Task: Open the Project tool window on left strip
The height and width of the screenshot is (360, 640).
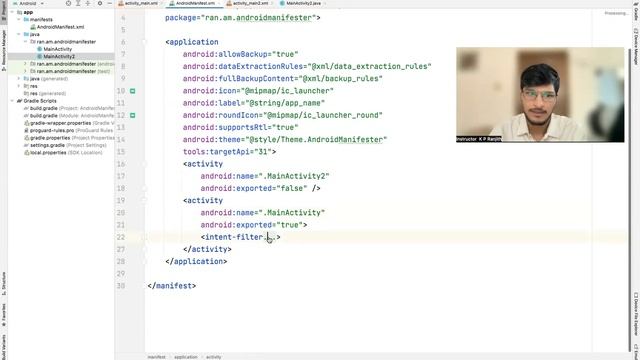Action: [4, 10]
